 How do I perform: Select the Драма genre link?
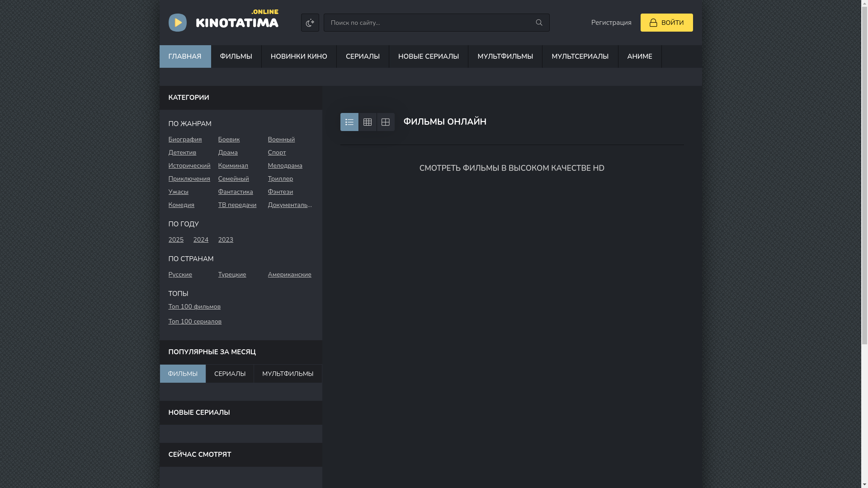tap(228, 153)
